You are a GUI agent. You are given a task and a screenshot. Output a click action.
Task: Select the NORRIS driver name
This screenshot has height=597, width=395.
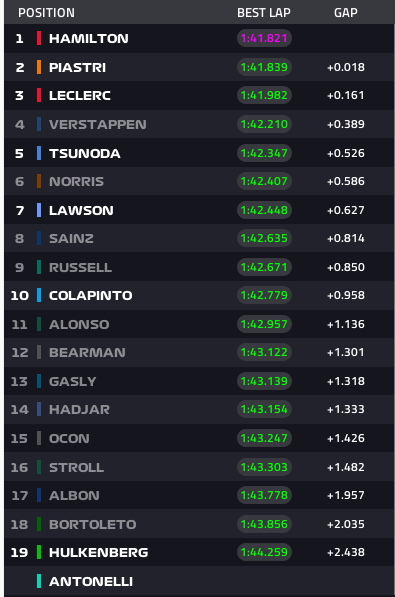coord(77,182)
